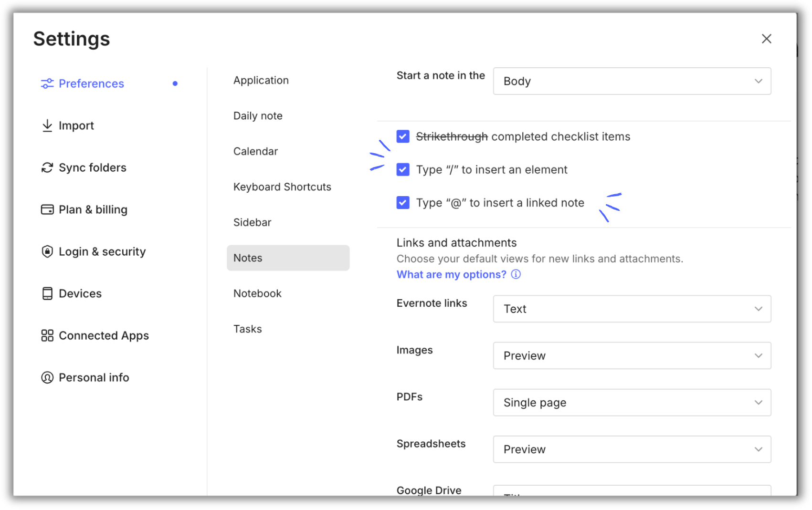812x510 pixels.
Task: Click the Plan & billing card icon
Action: pos(47,209)
